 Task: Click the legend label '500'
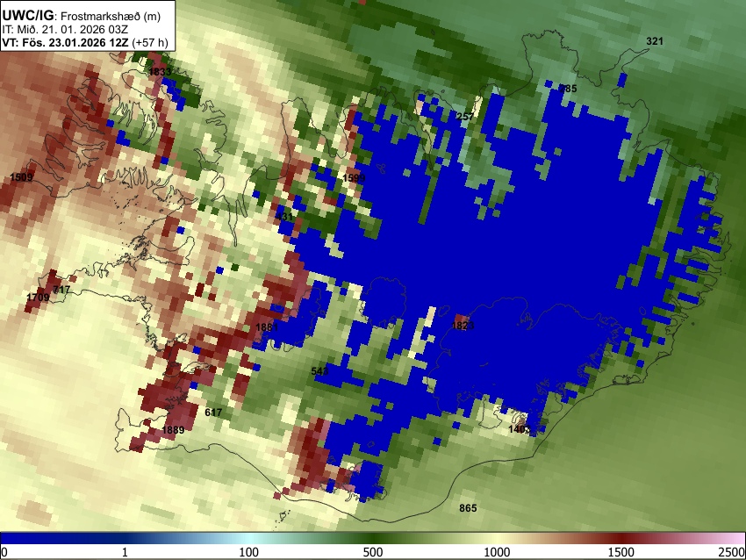tap(373, 552)
